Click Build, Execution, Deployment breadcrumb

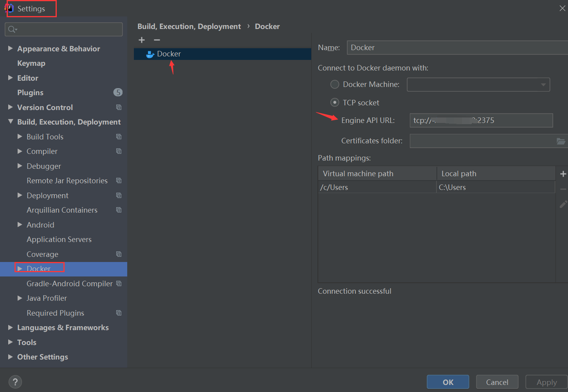point(189,26)
